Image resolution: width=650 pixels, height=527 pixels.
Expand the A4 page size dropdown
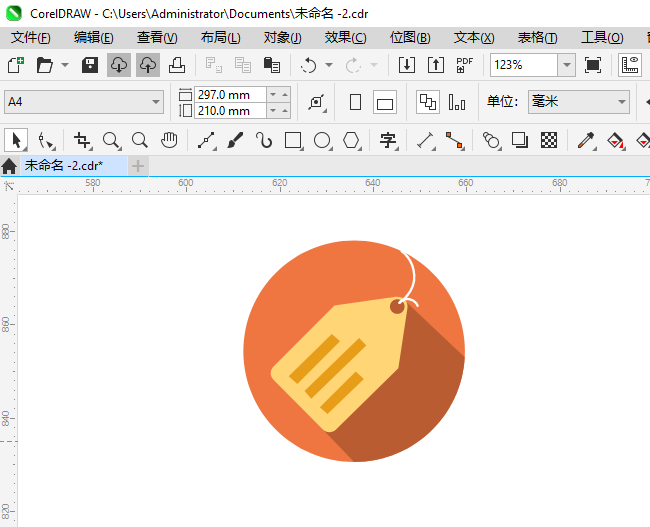click(156, 102)
